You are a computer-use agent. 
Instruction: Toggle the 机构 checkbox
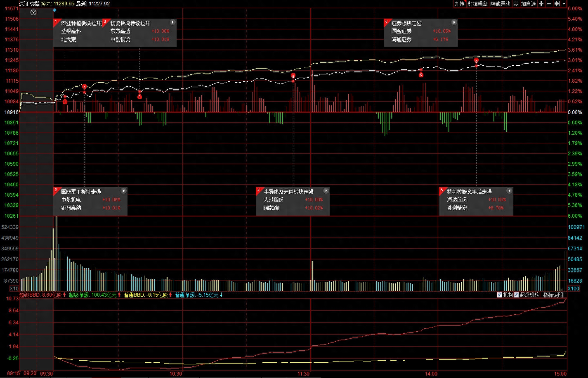click(x=500, y=295)
